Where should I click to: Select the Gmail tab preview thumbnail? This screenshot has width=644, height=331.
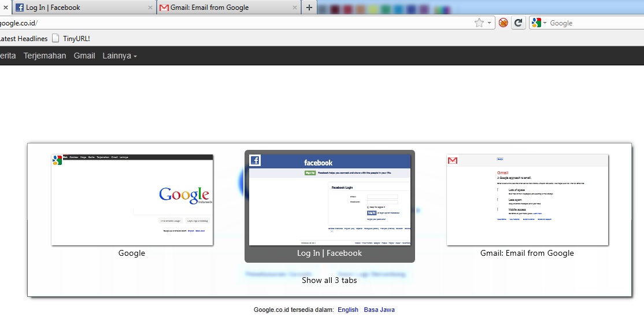coord(527,200)
